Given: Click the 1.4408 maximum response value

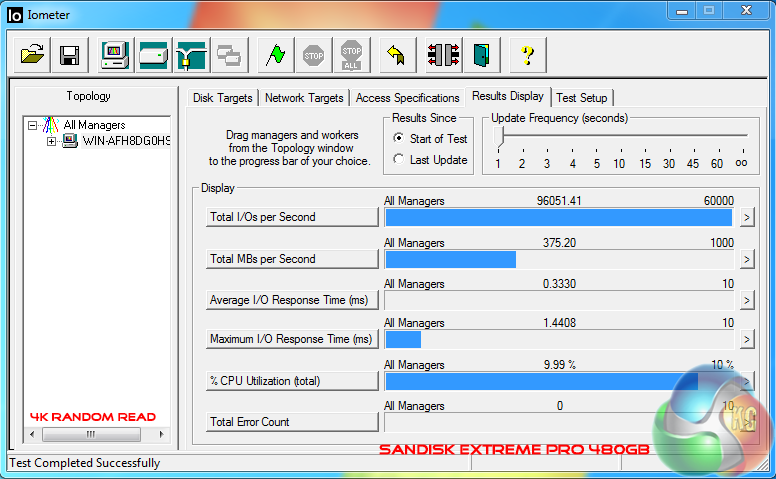Looking at the screenshot, I should [559, 323].
